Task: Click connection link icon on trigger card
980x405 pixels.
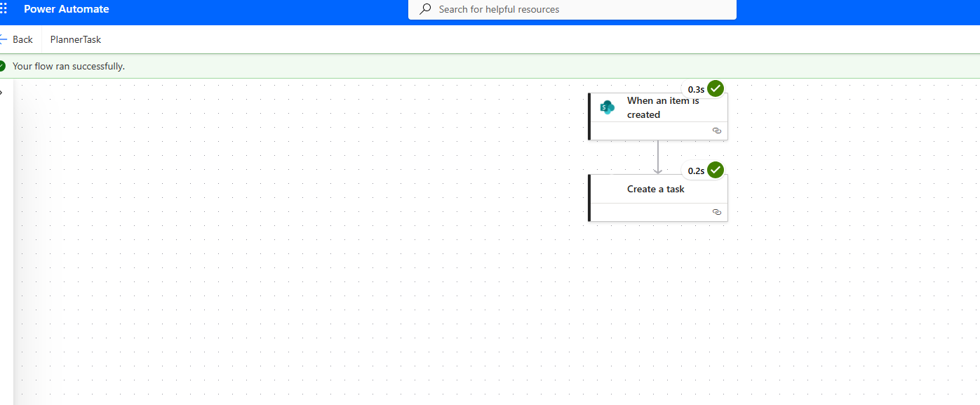Action: pyautogui.click(x=716, y=131)
